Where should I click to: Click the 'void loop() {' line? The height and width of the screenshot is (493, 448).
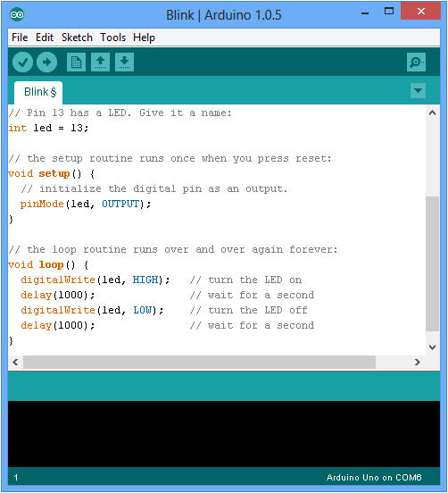pyautogui.click(x=48, y=264)
